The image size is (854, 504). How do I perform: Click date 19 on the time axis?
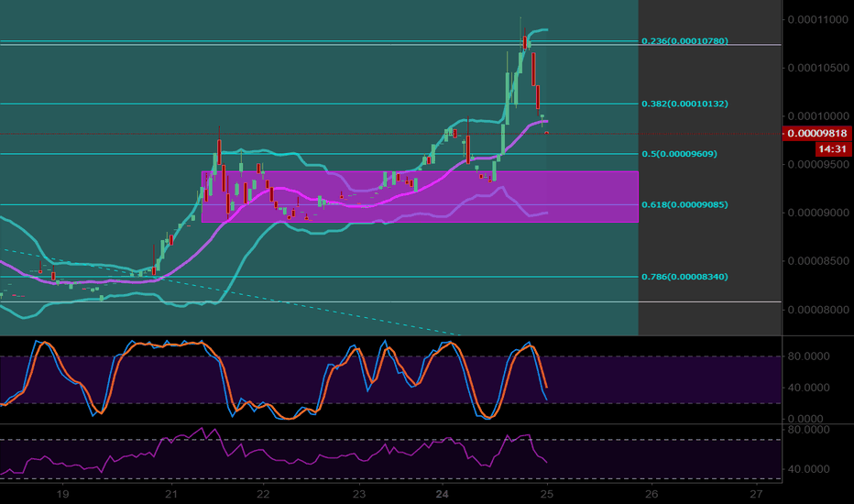62,494
